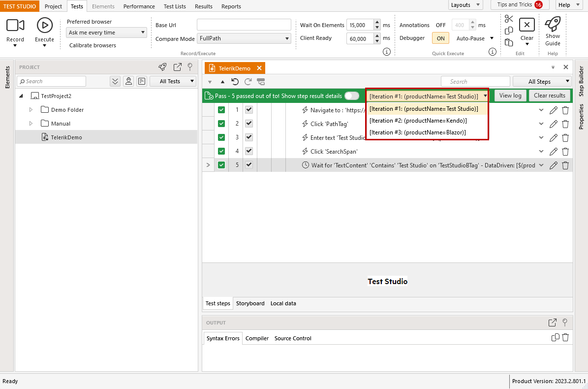Click the Project panel search box
The height and width of the screenshot is (389, 588).
(x=51, y=81)
